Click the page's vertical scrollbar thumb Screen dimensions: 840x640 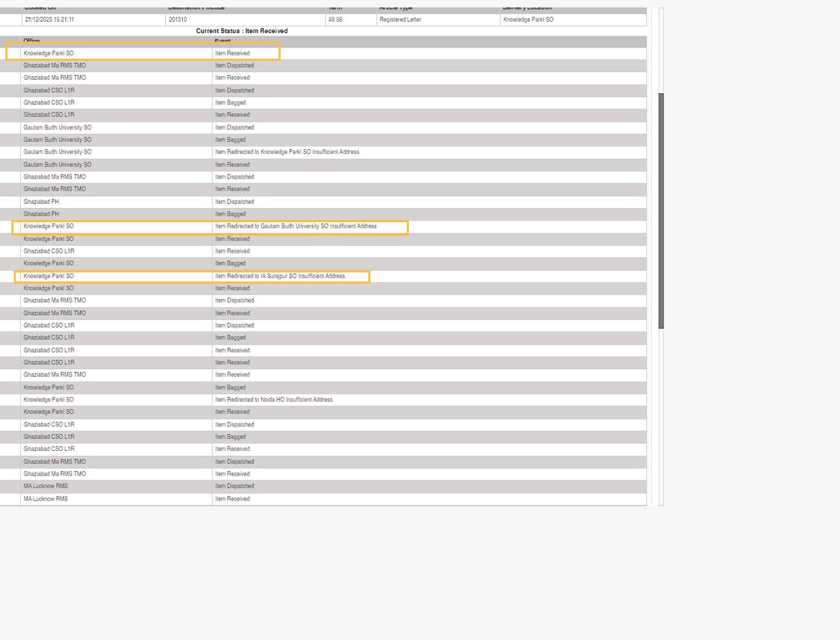coord(661,211)
